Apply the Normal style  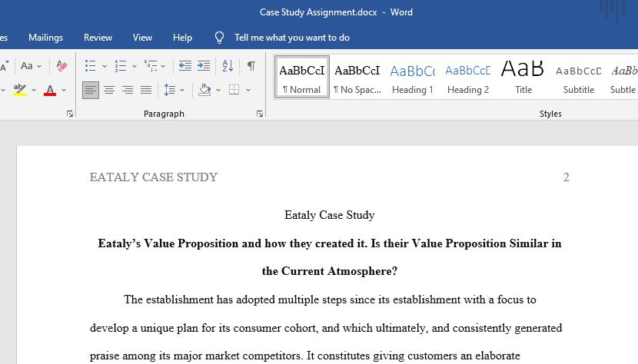point(302,77)
